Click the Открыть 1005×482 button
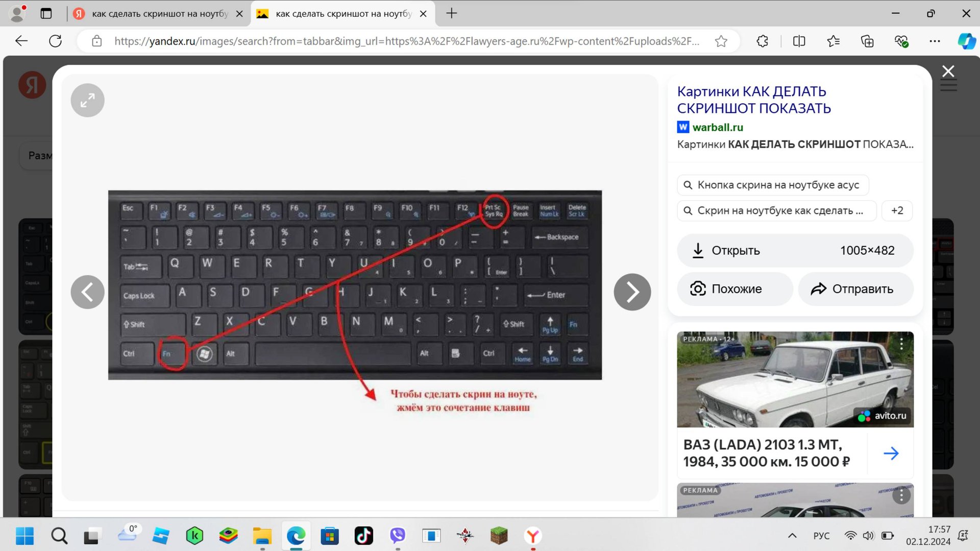This screenshot has height=551, width=980. pos(795,250)
